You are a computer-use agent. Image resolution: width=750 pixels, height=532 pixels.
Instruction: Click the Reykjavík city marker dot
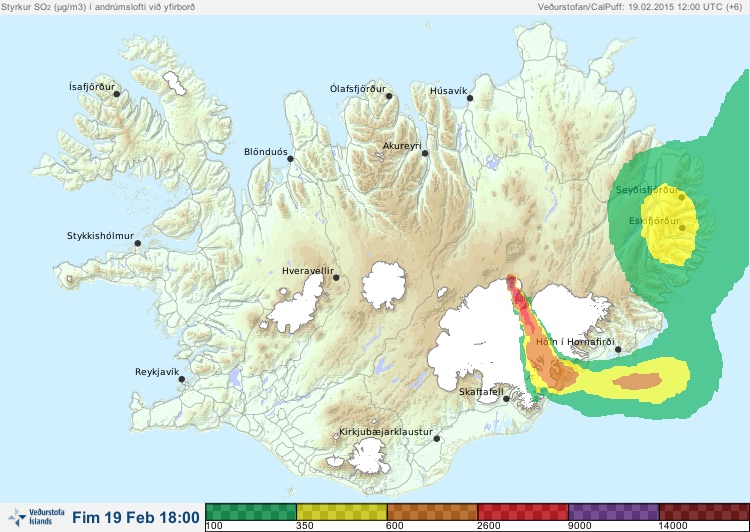pos(182,379)
